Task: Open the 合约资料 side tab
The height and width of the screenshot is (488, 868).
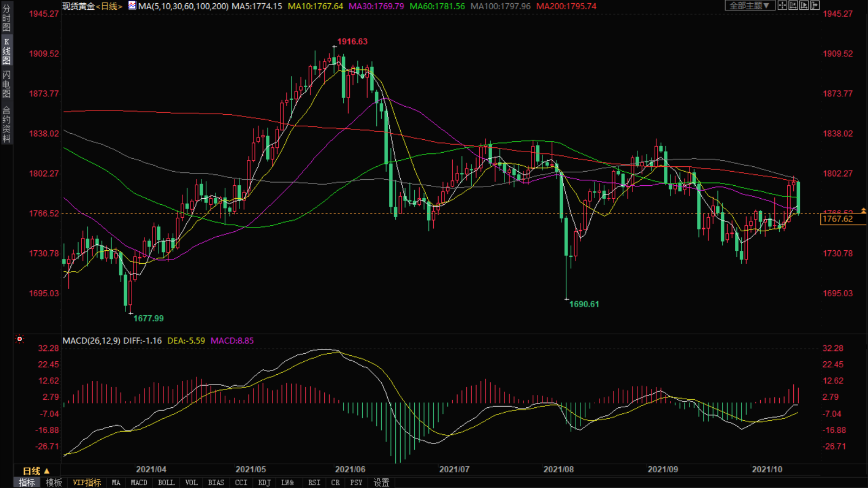Action: click(6, 125)
